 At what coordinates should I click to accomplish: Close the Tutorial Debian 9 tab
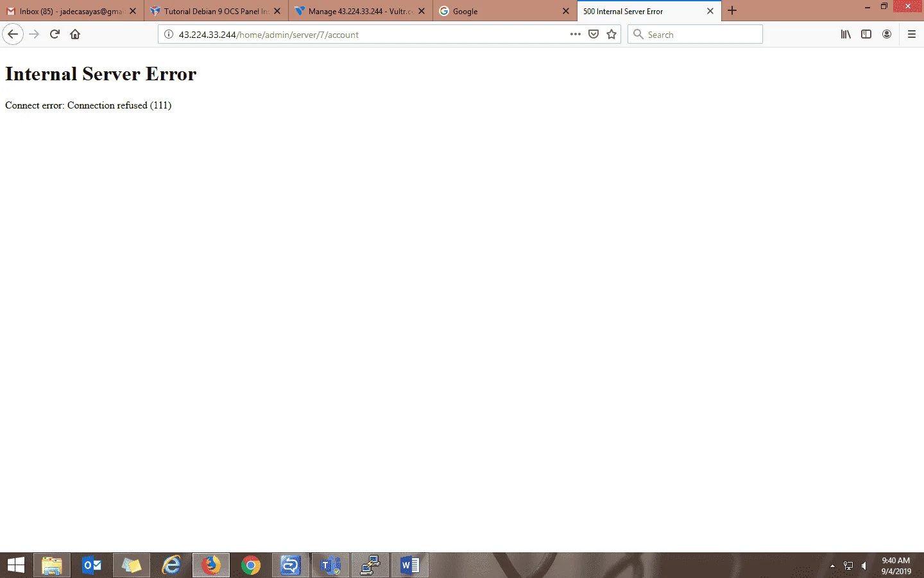click(277, 11)
